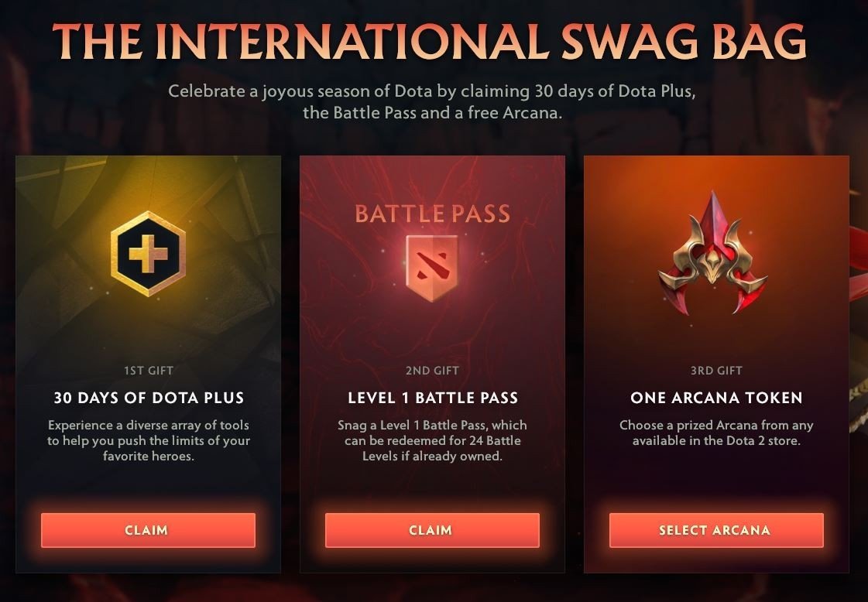Select the Arcana token description text
The image size is (868, 602).
point(715,433)
